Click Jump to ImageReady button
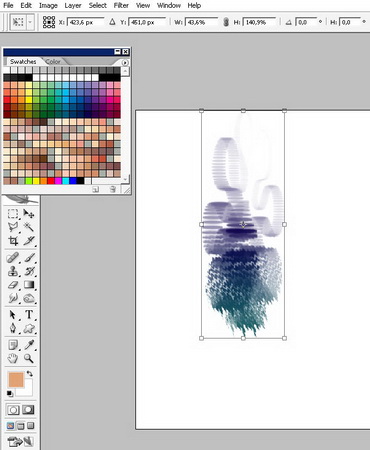The image size is (370, 450). click(21, 442)
